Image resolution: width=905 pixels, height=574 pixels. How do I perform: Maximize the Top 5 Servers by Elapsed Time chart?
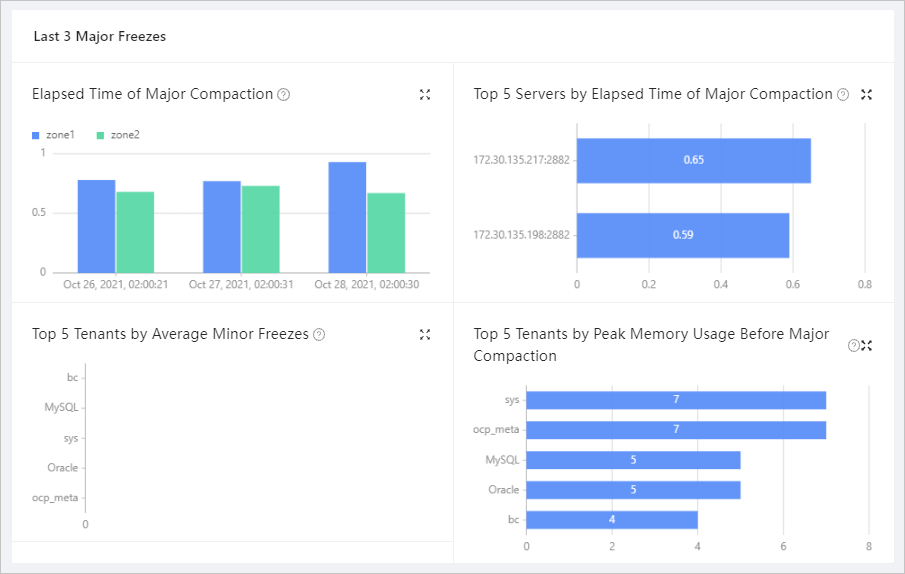click(x=867, y=95)
